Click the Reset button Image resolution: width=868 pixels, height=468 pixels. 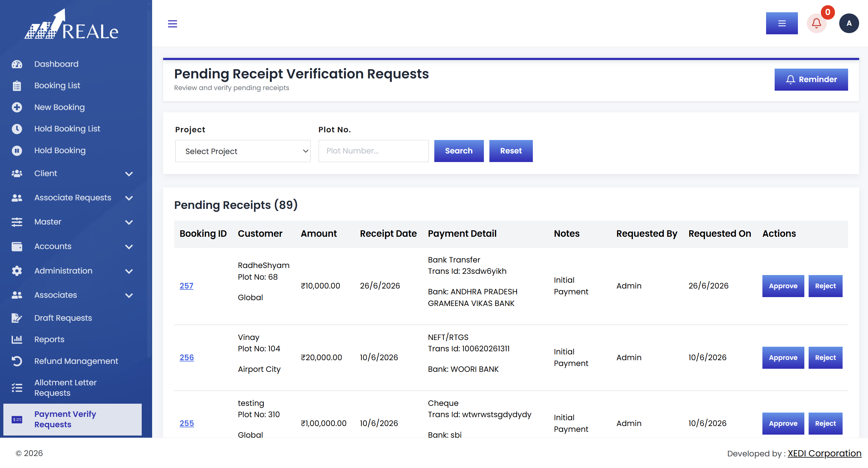pos(511,151)
